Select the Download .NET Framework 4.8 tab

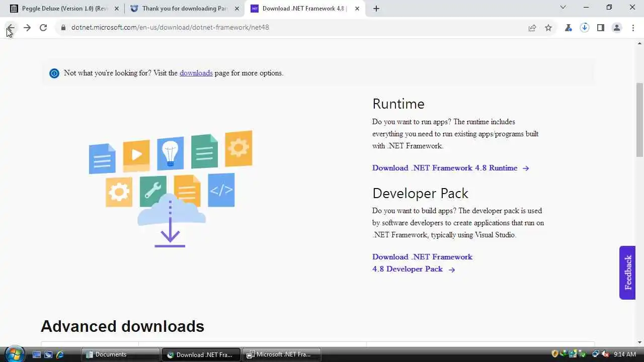tap(305, 9)
